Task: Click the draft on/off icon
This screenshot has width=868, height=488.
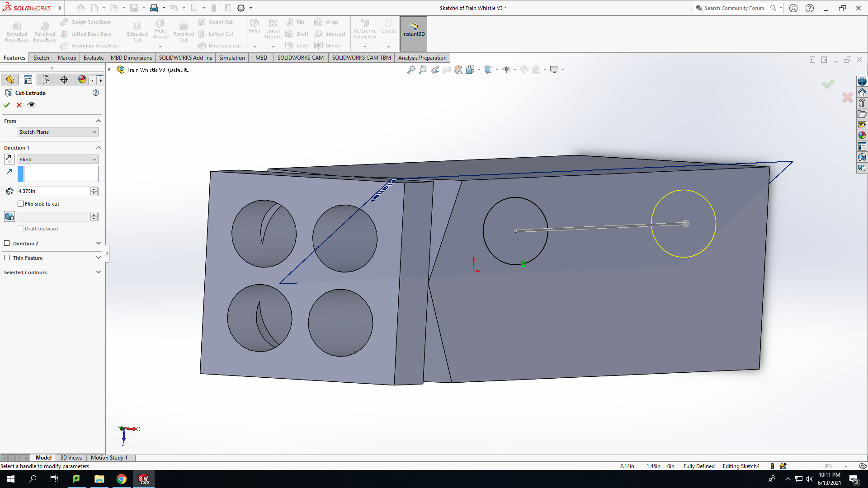Action: click(9, 216)
